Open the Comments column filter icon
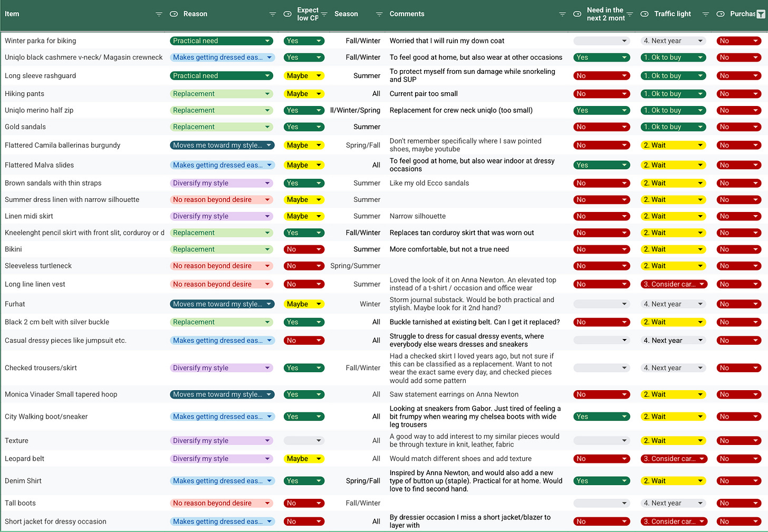This screenshot has height=532, width=768. (x=562, y=14)
